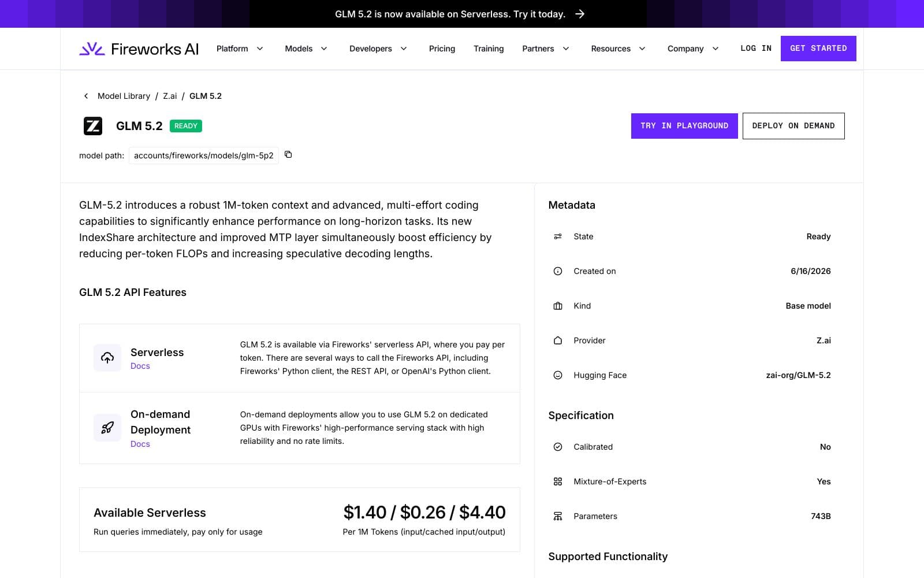Expand the Resources menu

point(618,49)
